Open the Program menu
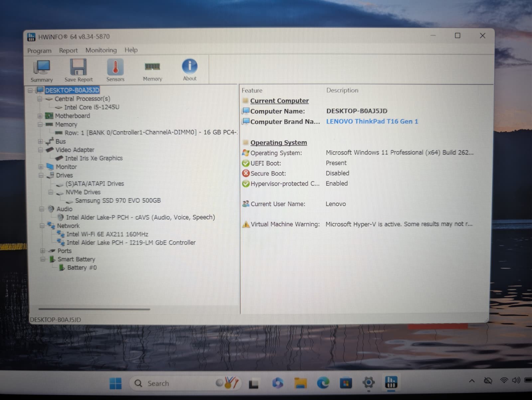 click(39, 51)
